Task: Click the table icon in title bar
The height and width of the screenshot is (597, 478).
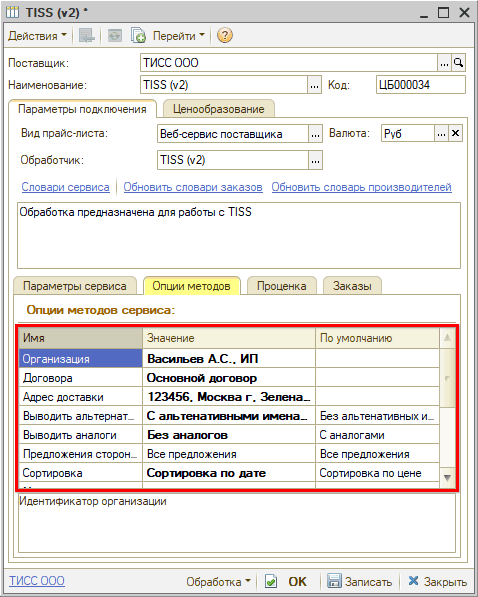Action: (13, 12)
